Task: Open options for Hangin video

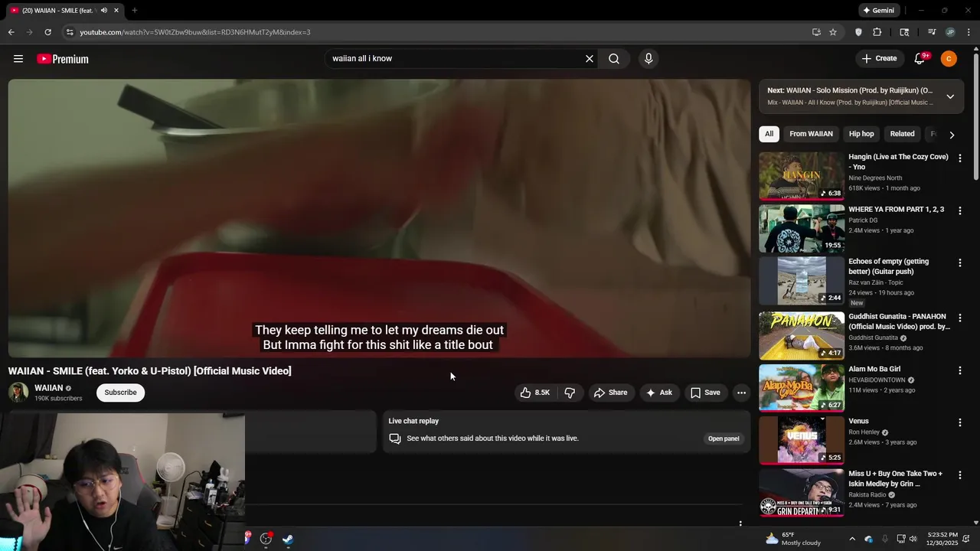Action: [x=960, y=158]
